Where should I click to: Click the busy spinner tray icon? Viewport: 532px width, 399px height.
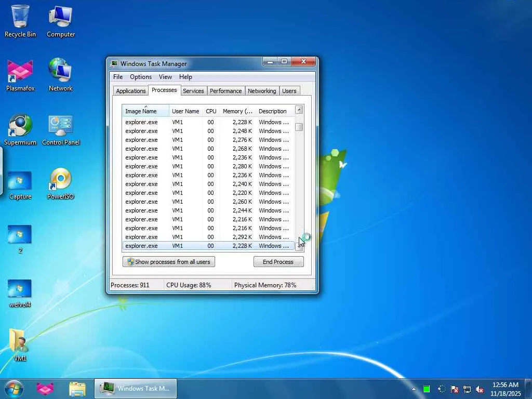coord(441,389)
